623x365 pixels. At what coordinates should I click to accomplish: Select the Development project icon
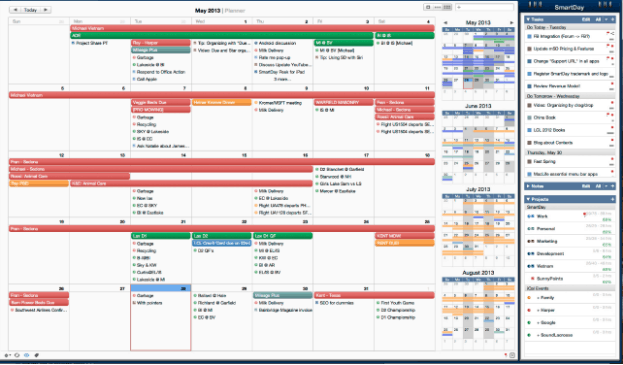[530, 253]
